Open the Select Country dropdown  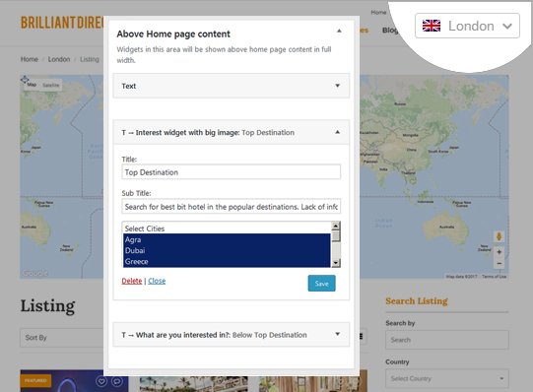point(447,378)
